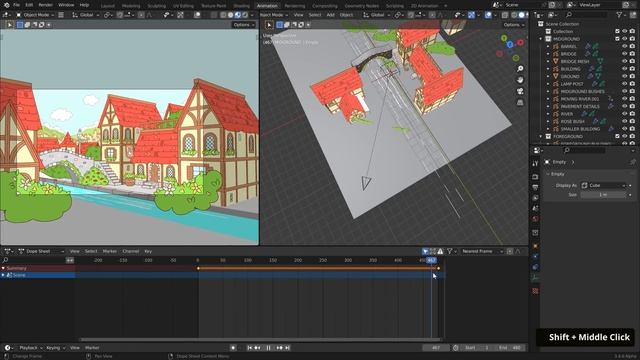Toggle only show selected in Dope Sheet

[425, 251]
